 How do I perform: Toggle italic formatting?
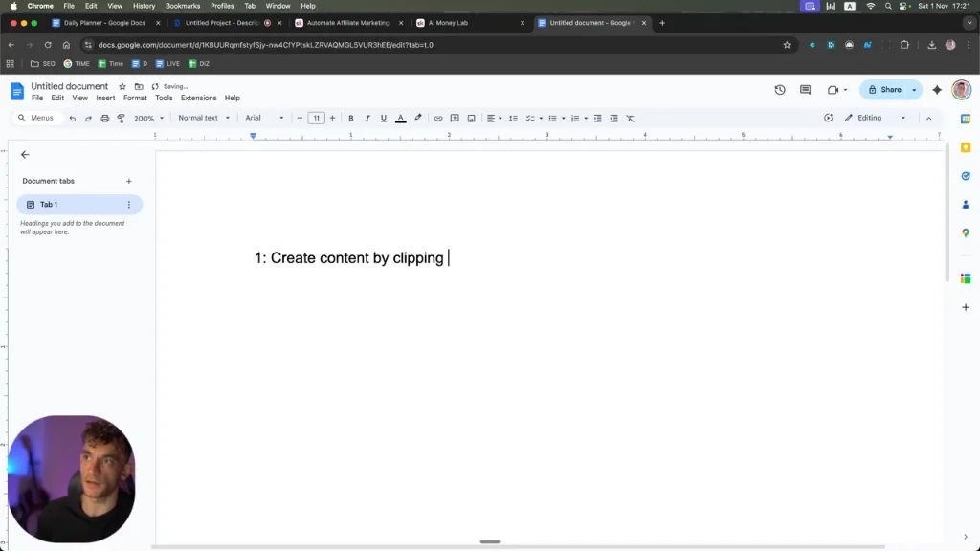(x=367, y=118)
